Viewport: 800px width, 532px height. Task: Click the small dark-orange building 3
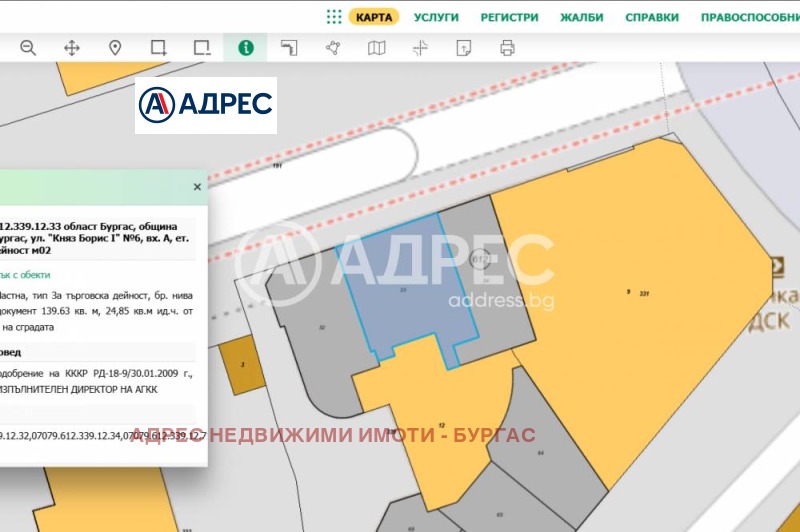click(242, 365)
